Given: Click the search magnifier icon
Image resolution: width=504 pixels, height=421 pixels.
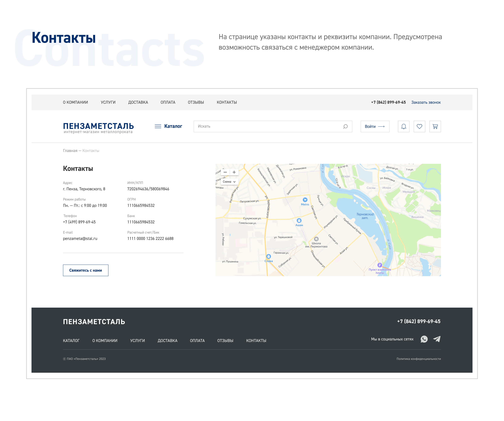Looking at the screenshot, I should point(345,126).
